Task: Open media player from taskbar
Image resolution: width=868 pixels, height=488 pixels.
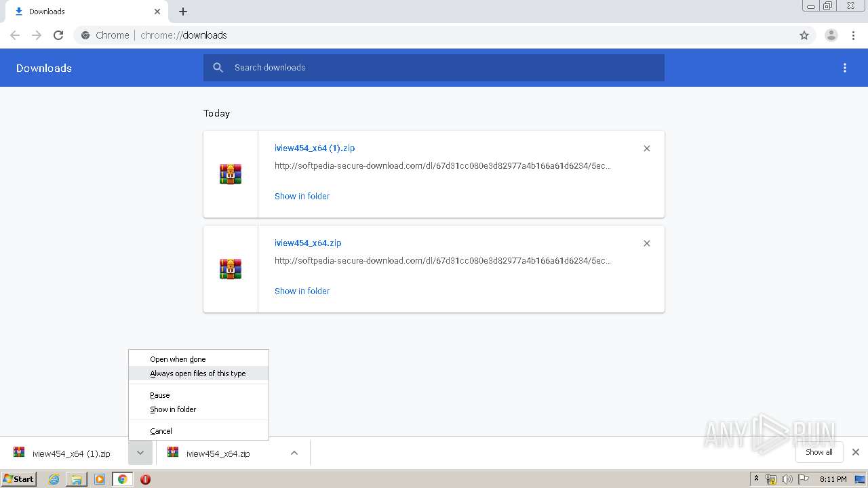Action: coord(100,479)
